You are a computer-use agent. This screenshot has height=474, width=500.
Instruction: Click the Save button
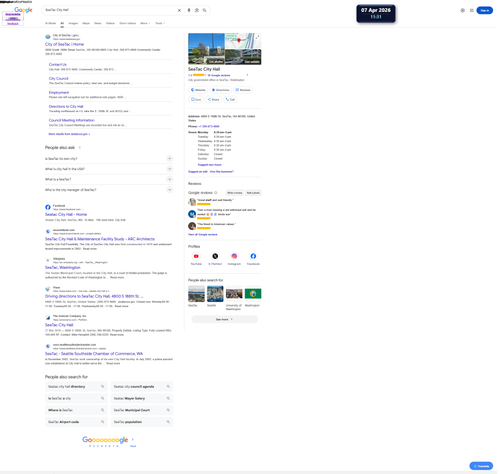coord(196,99)
